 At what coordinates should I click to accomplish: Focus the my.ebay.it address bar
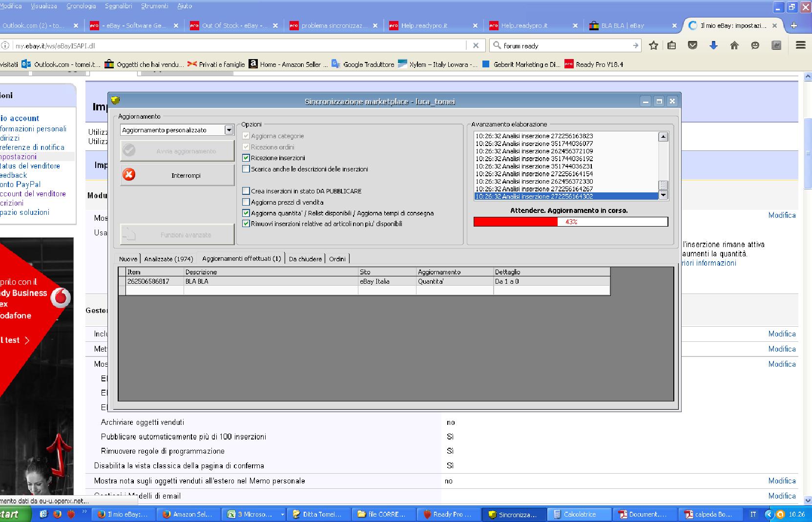pos(239,45)
